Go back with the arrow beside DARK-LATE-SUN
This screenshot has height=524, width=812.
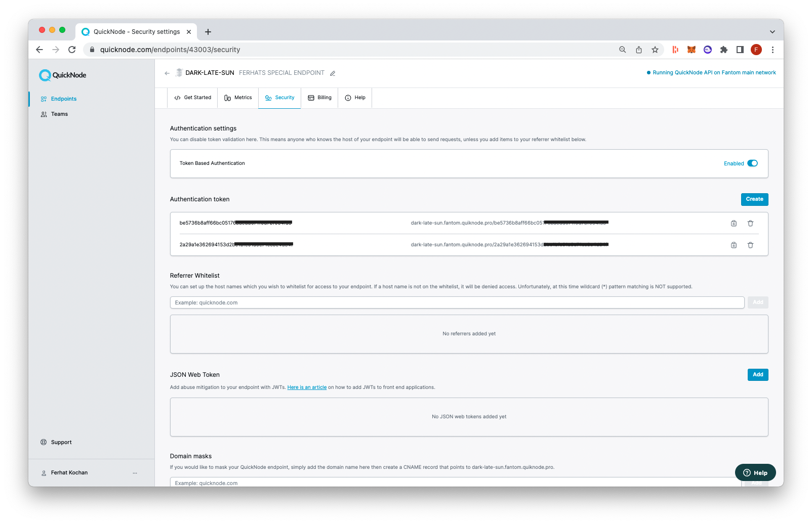click(167, 73)
